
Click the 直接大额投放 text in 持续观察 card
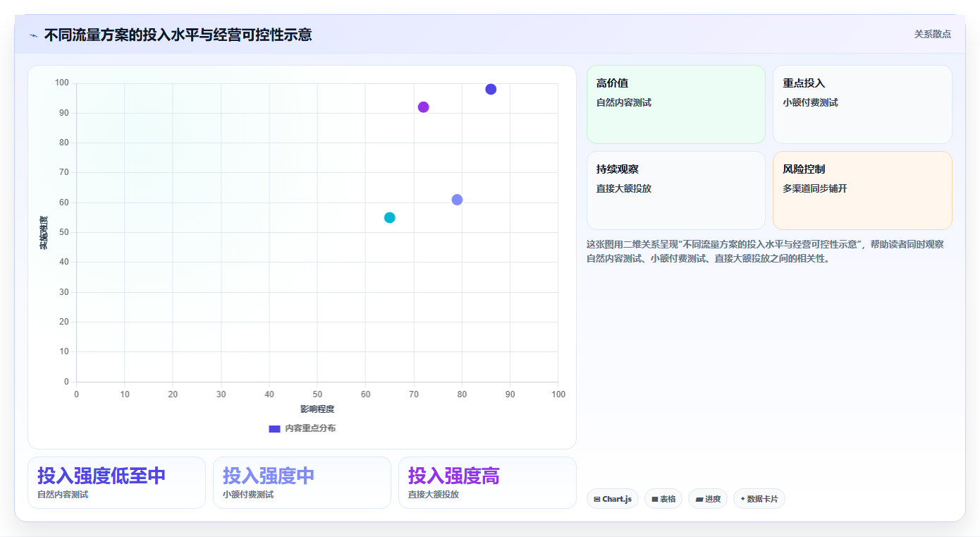tap(624, 188)
